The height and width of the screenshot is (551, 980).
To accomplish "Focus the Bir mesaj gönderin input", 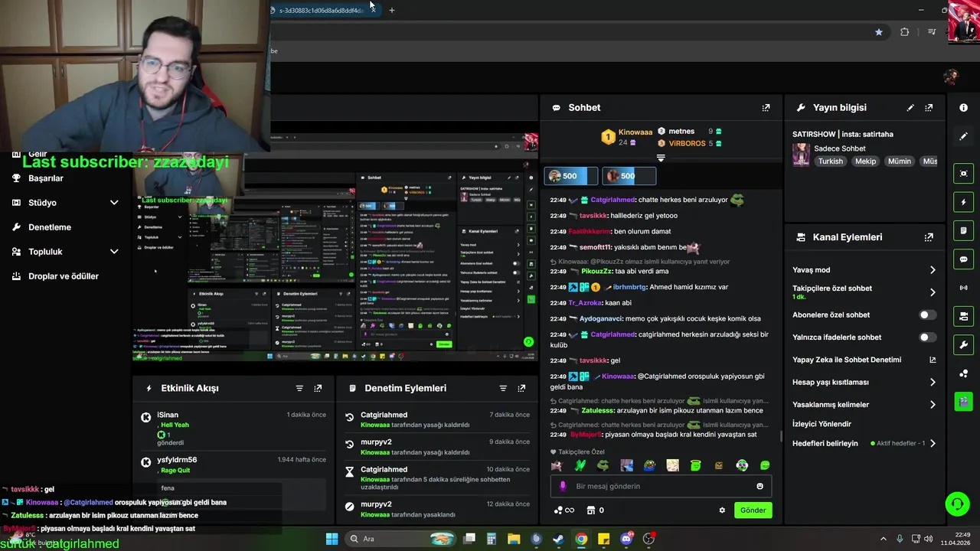I will click(x=660, y=486).
